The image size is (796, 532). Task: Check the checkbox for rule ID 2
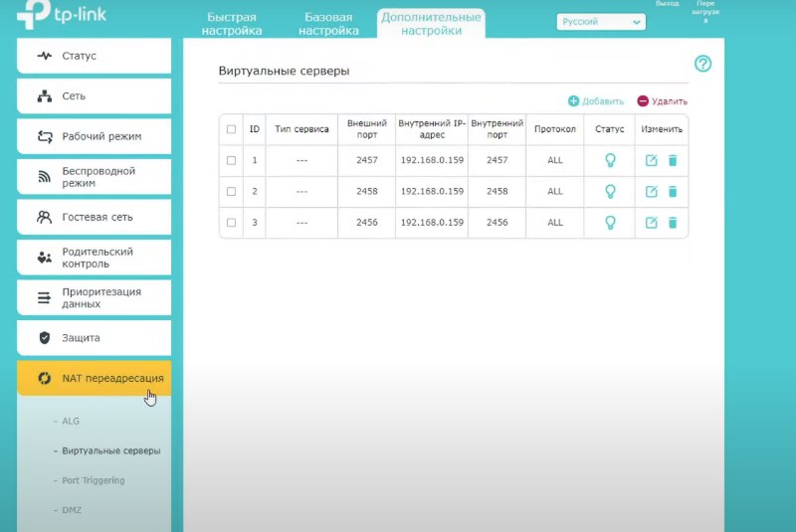232,191
